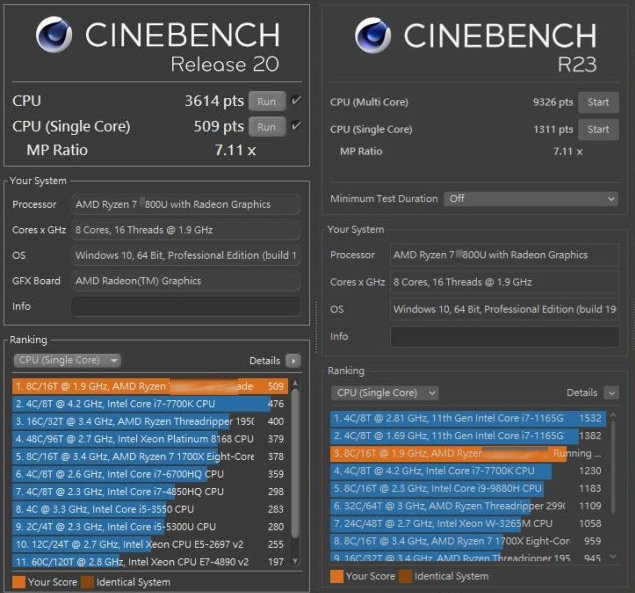Screen dimensions: 635x593
Task: Click the orange Your Score swatch in R20
Action: (x=19, y=582)
